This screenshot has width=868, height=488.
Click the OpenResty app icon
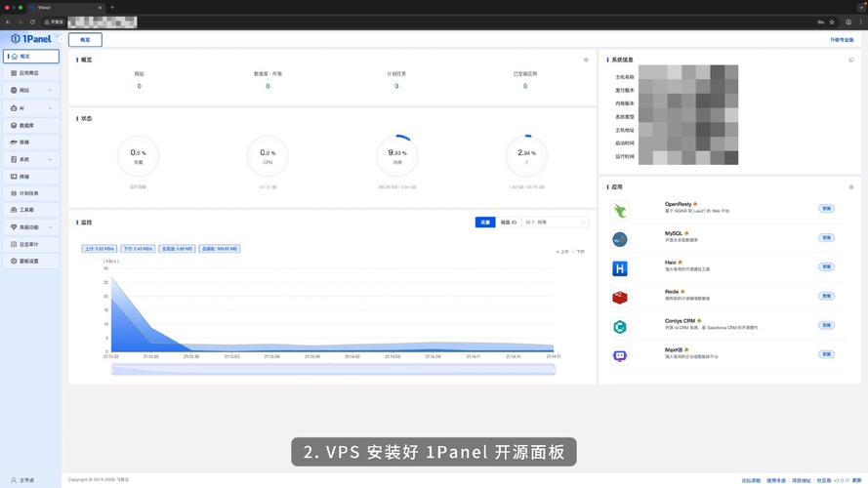619,210
